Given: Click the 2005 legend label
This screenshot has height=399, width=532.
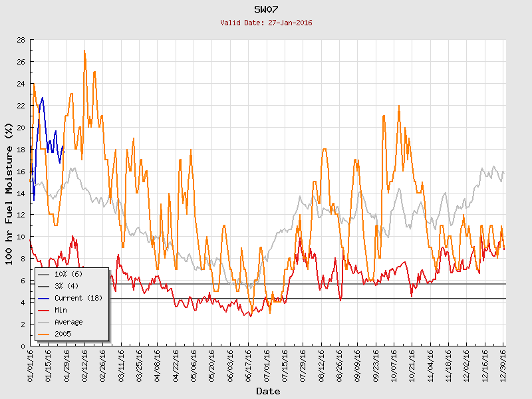Looking at the screenshot, I should coord(63,334).
